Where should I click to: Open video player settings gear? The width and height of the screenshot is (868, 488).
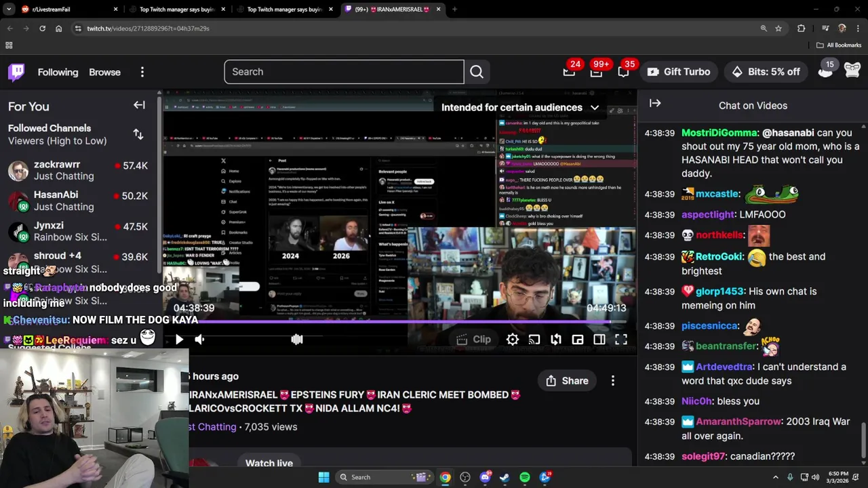coord(513,340)
